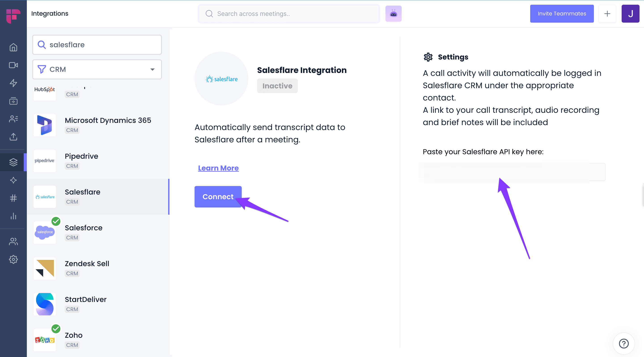Viewport: 644px width, 357px height.
Task: Click the CRM tag under Zoho
Action: point(72,345)
